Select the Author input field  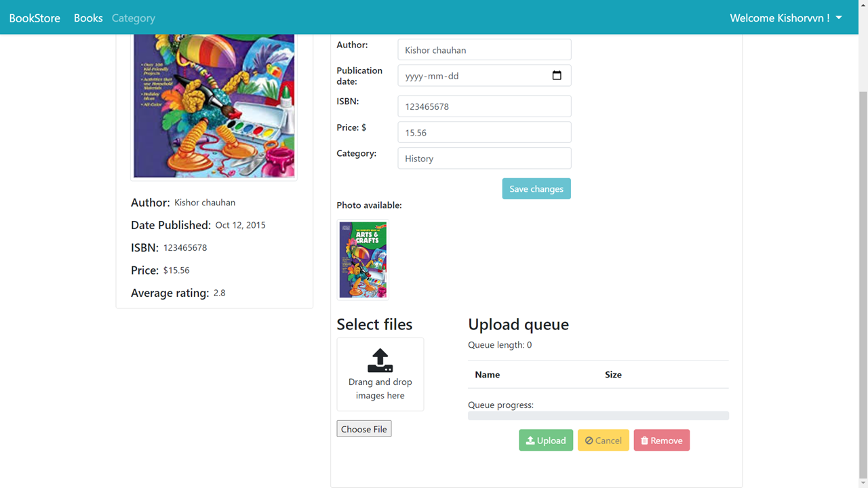point(484,49)
